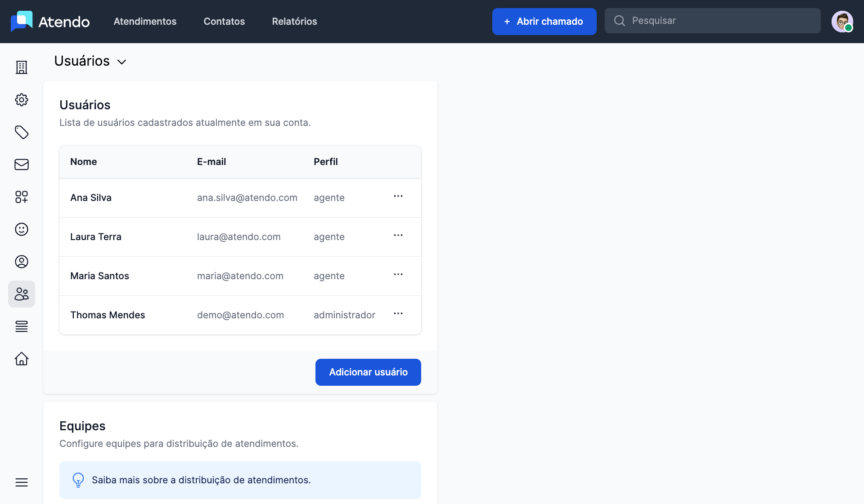Open the three-dot menu for Laura Terra

pyautogui.click(x=398, y=236)
